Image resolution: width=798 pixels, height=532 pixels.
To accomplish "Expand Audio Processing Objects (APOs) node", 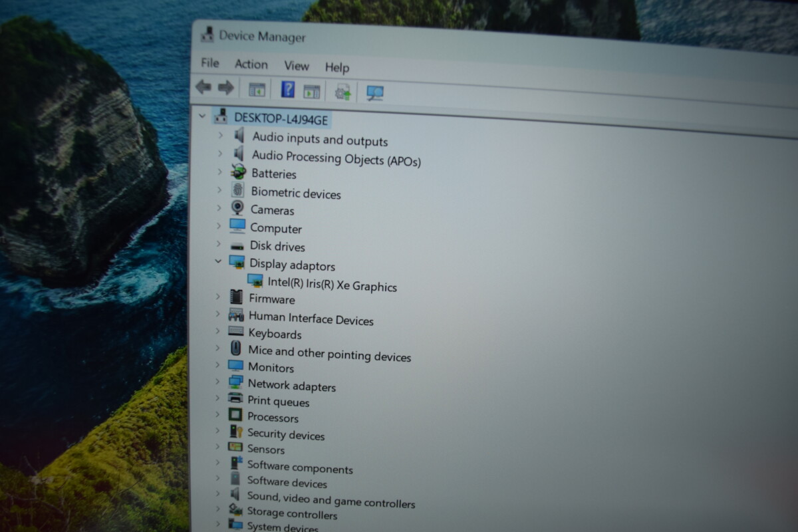I will coord(219,153).
